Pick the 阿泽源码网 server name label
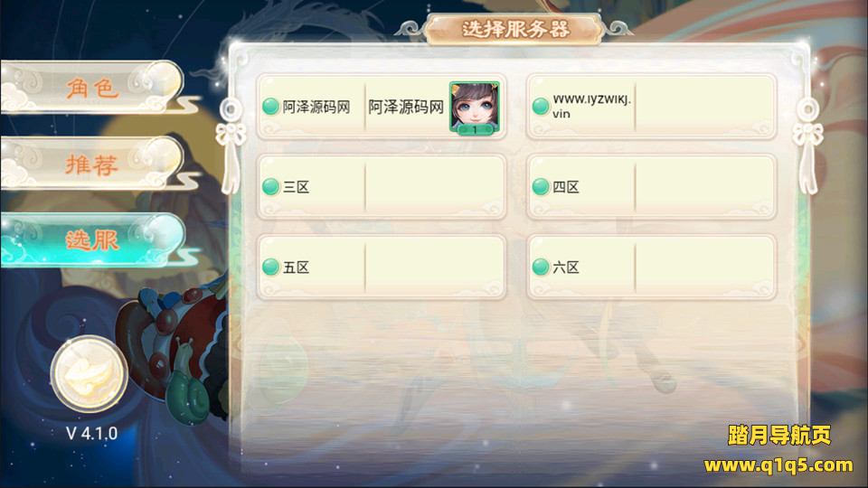This screenshot has width=868, height=488. [316, 107]
